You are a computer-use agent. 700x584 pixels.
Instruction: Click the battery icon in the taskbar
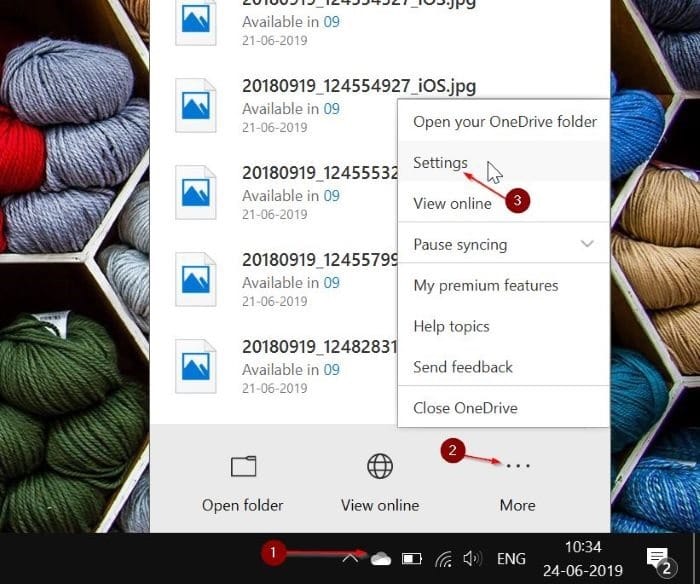tap(411, 559)
